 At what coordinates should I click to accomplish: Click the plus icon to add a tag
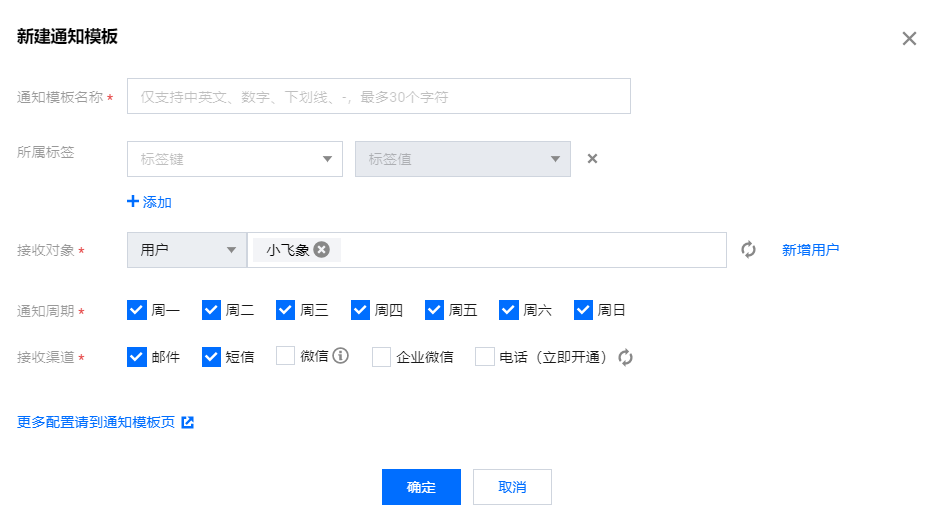click(133, 202)
